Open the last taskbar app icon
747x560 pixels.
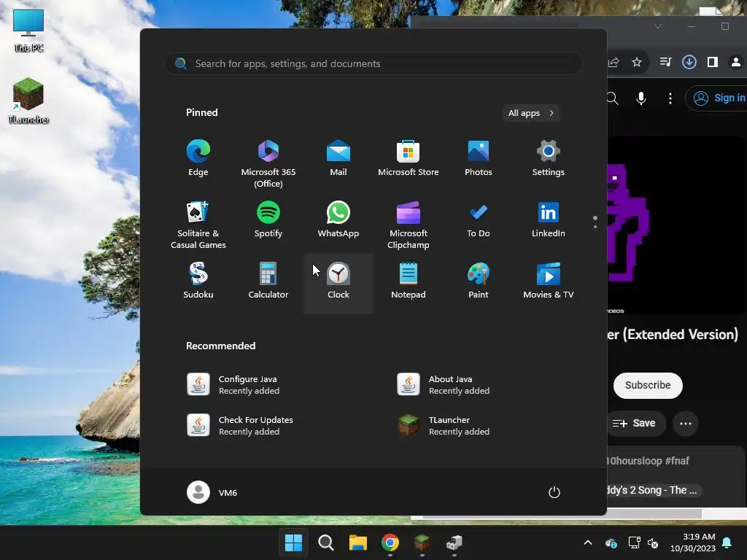(454, 542)
